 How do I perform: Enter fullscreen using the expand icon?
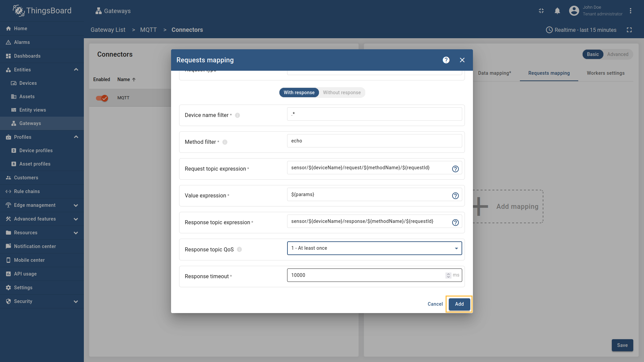630,30
